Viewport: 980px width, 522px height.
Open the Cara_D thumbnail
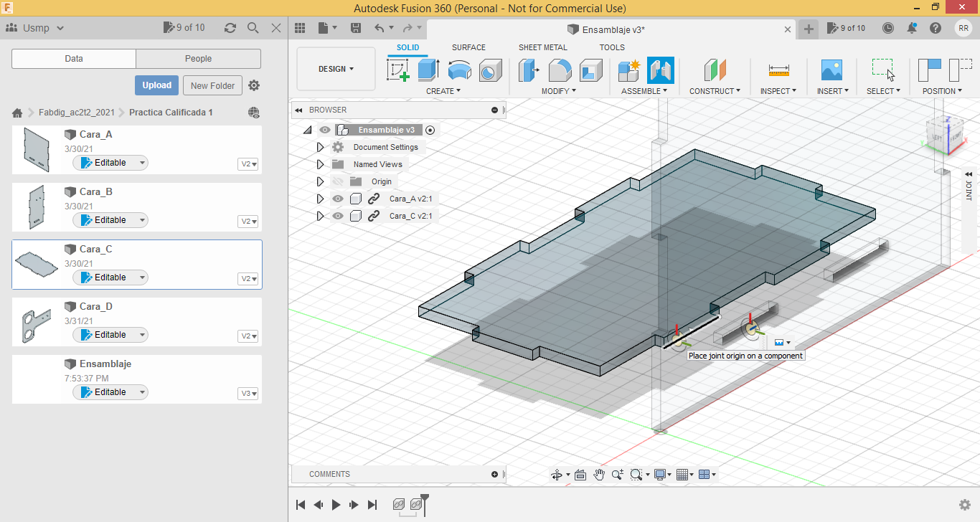(x=37, y=325)
